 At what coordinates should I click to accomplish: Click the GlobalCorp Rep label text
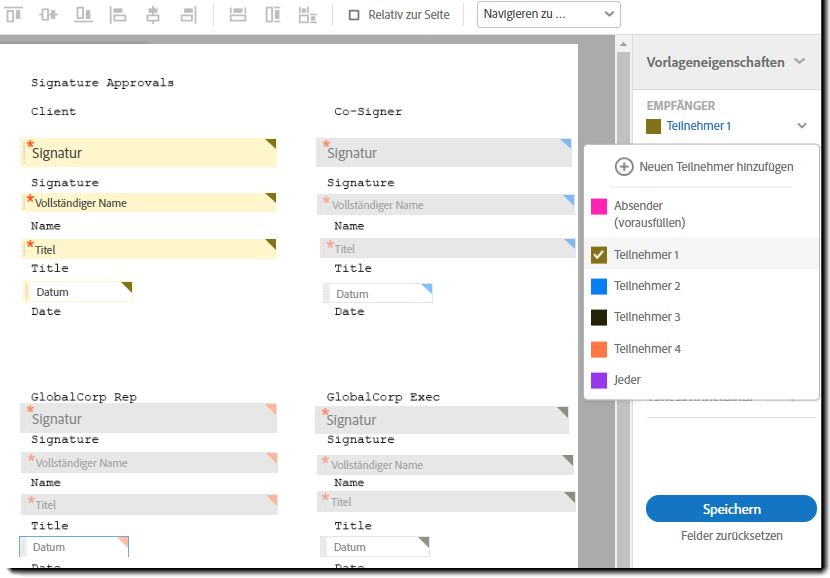coord(84,397)
